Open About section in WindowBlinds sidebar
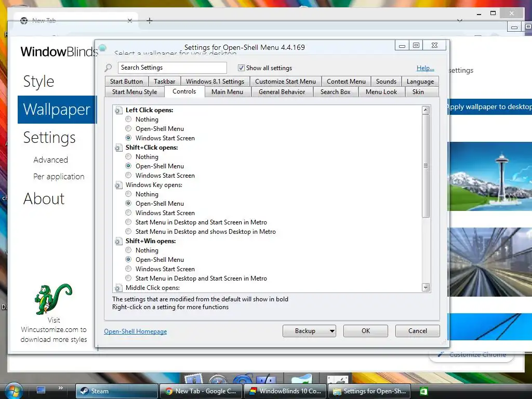532x399 pixels. (x=44, y=198)
